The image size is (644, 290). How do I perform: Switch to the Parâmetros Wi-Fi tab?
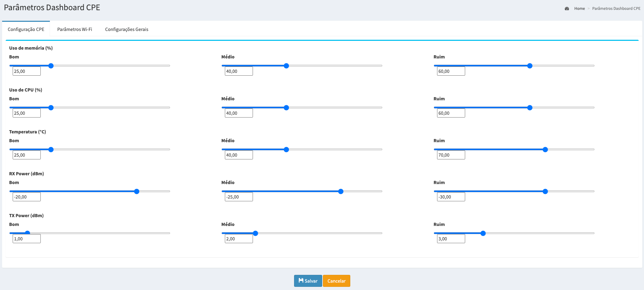pyautogui.click(x=74, y=29)
